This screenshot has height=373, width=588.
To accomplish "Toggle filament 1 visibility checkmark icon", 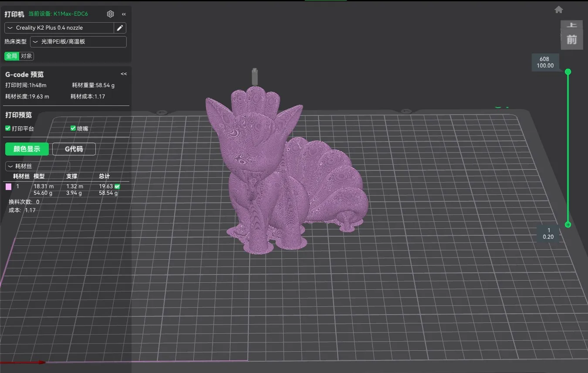I will coord(117,186).
